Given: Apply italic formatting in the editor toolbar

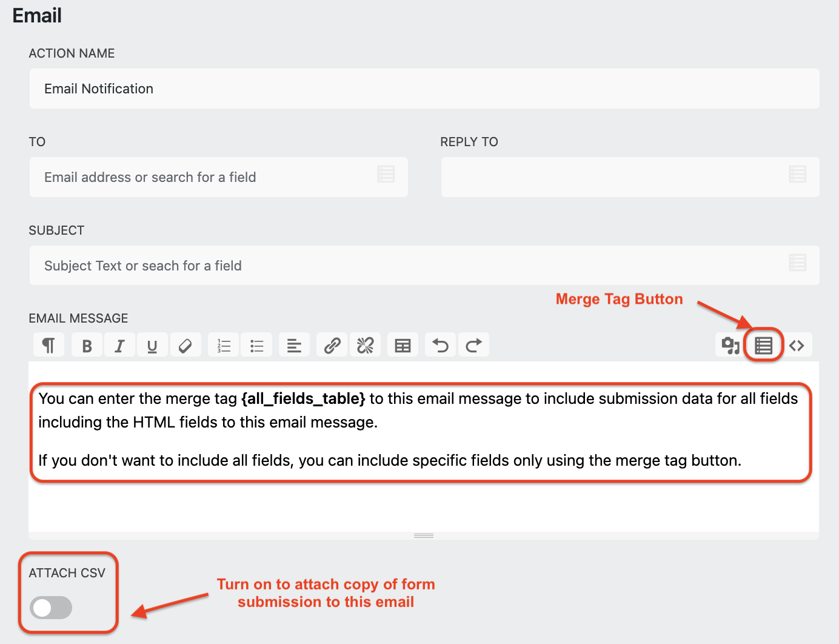Looking at the screenshot, I should point(119,344).
